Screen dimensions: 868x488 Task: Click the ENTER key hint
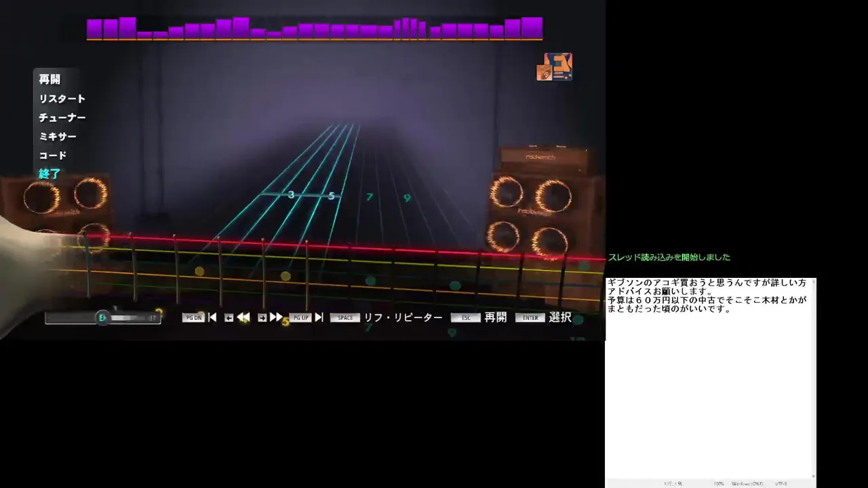[x=530, y=318]
